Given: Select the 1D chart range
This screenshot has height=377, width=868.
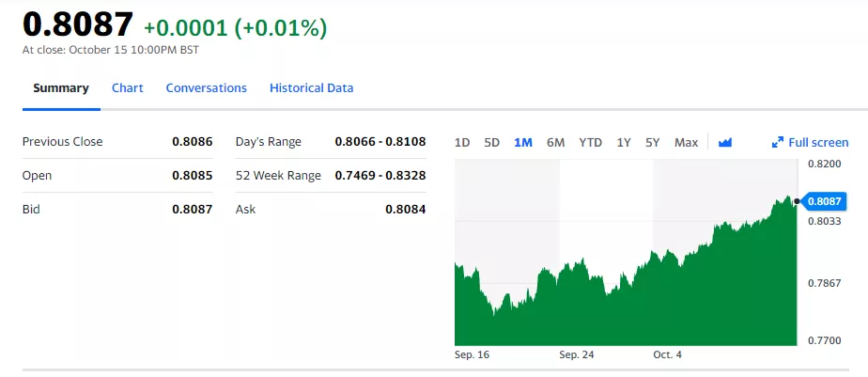Looking at the screenshot, I should coord(462,143).
